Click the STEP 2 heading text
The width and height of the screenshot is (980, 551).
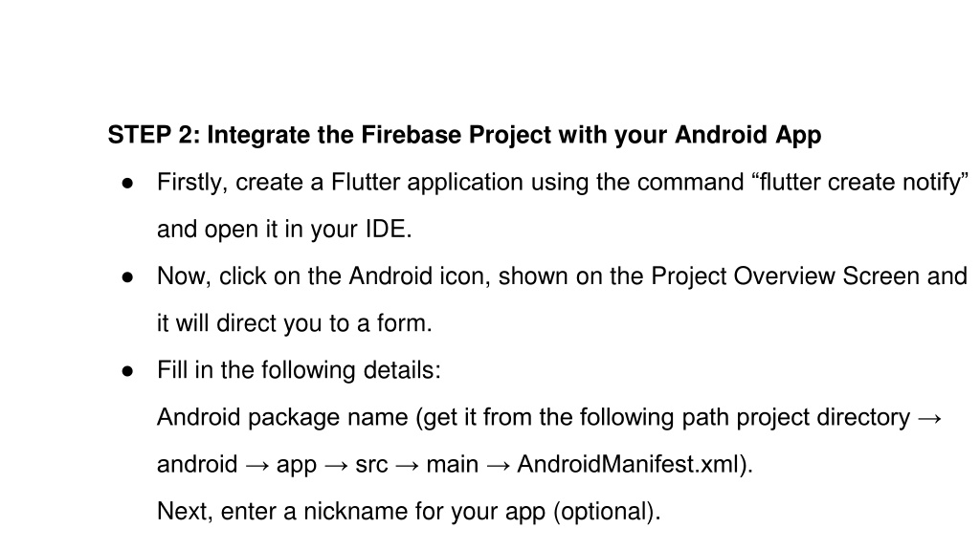coord(464,135)
